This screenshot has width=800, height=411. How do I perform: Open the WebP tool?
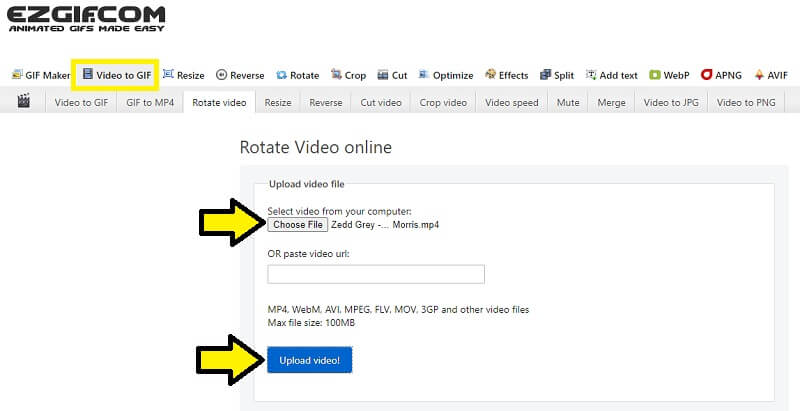(669, 75)
